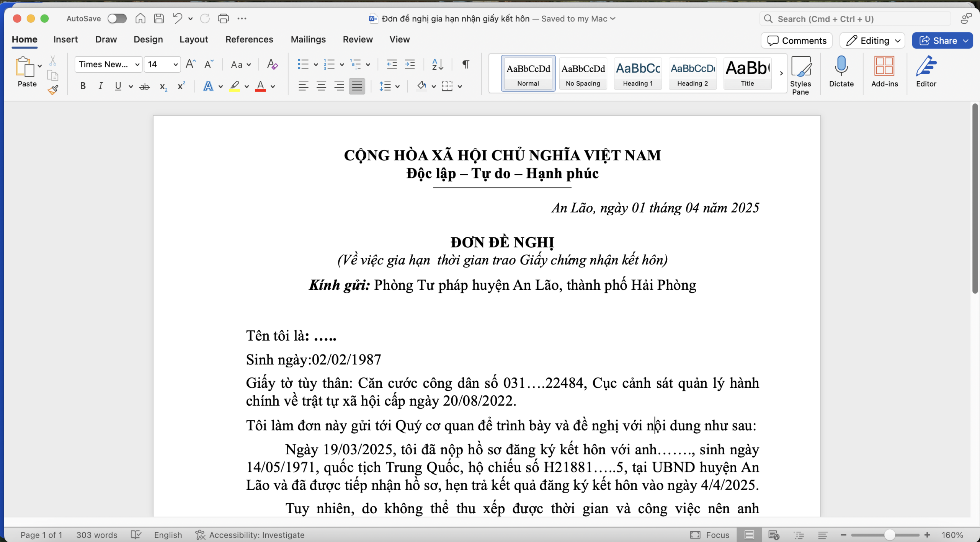Click the Cut scissors icon
The height and width of the screenshot is (542, 980).
(x=53, y=61)
